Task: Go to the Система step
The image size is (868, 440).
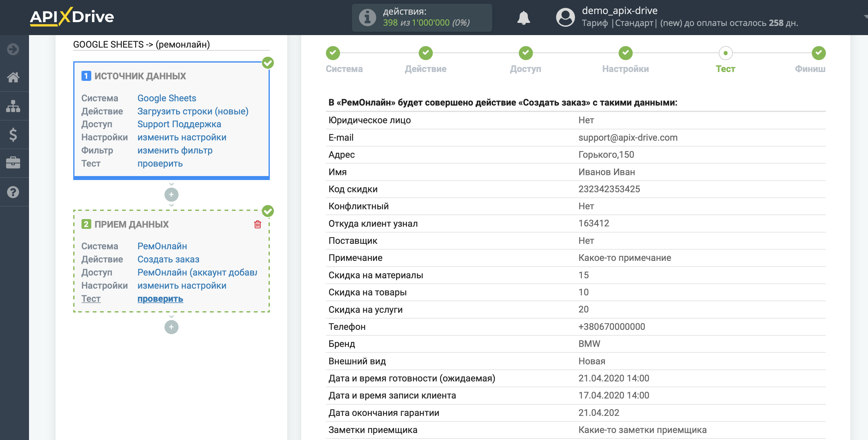Action: pos(333,53)
